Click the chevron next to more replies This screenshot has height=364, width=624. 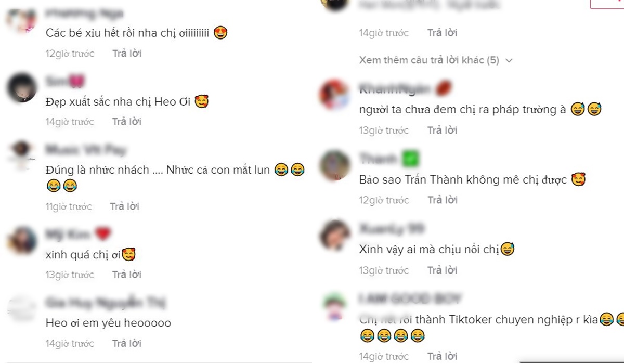pyautogui.click(x=509, y=60)
